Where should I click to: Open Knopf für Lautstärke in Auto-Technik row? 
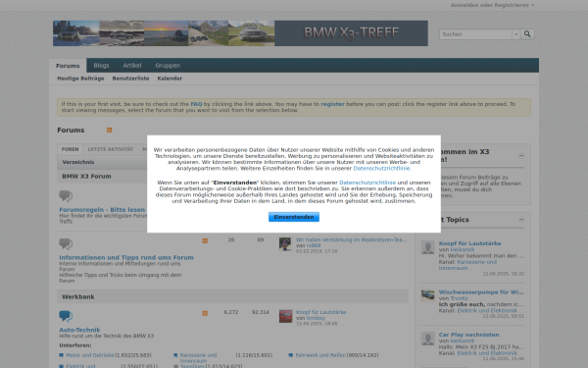(321, 312)
